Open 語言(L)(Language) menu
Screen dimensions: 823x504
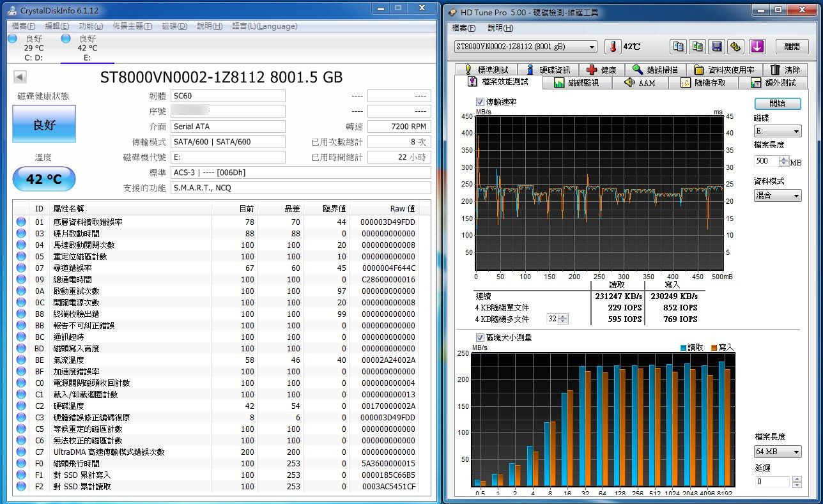pyautogui.click(x=265, y=26)
